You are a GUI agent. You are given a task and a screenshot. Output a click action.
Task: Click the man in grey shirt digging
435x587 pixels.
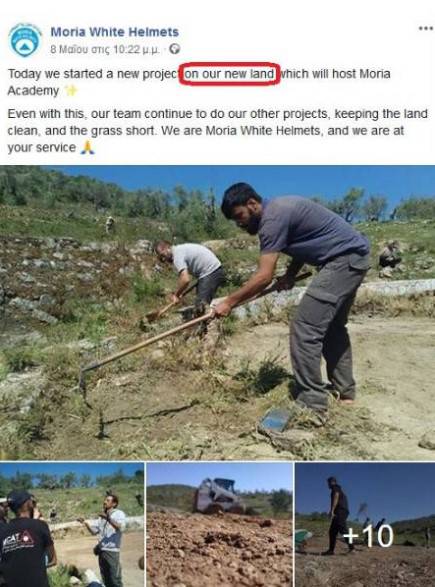191,275
